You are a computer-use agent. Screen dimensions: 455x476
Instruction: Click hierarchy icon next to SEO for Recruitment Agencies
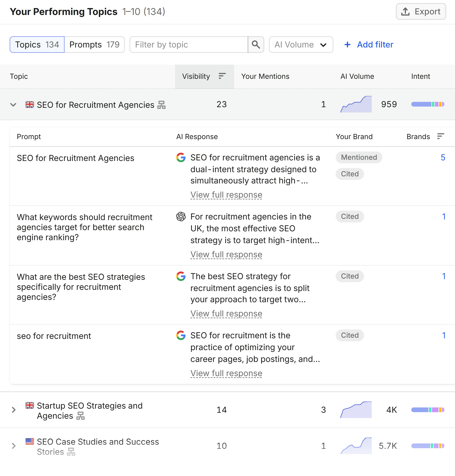click(161, 105)
